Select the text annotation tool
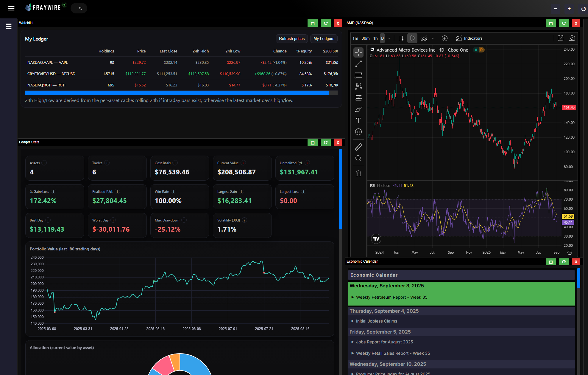Viewport: 588px width, 375px height. coord(358,120)
